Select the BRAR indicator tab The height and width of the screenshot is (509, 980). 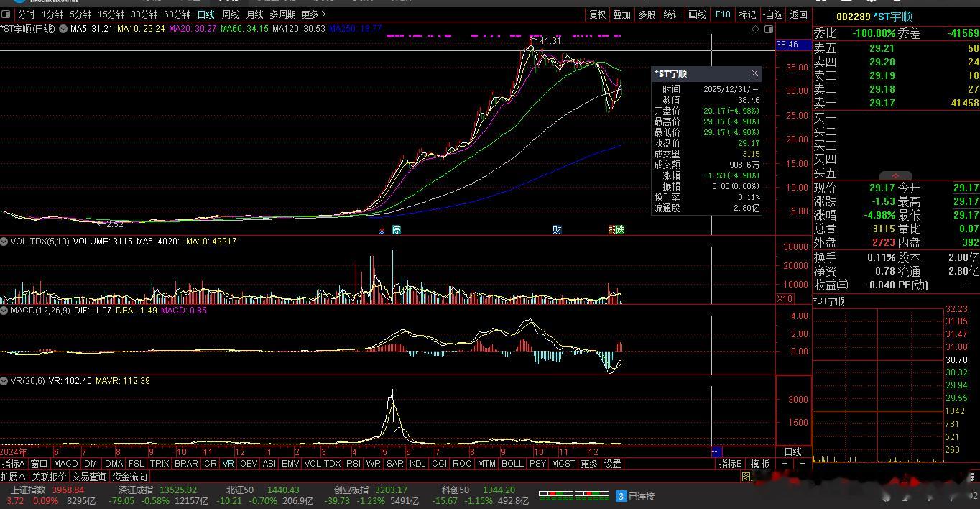coord(186,464)
